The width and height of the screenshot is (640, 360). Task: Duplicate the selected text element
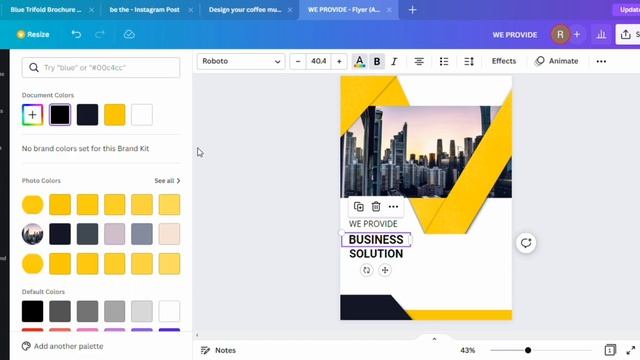pos(359,207)
